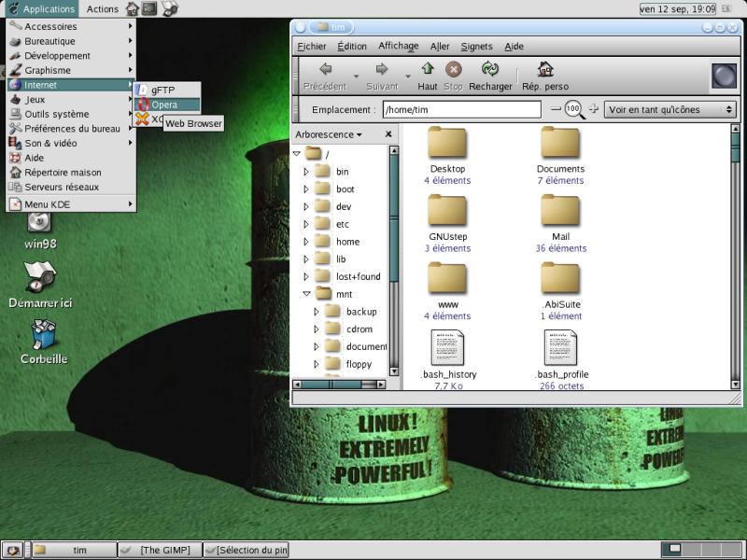Click the Emplacement path field
The image size is (747, 560).
tap(461, 109)
